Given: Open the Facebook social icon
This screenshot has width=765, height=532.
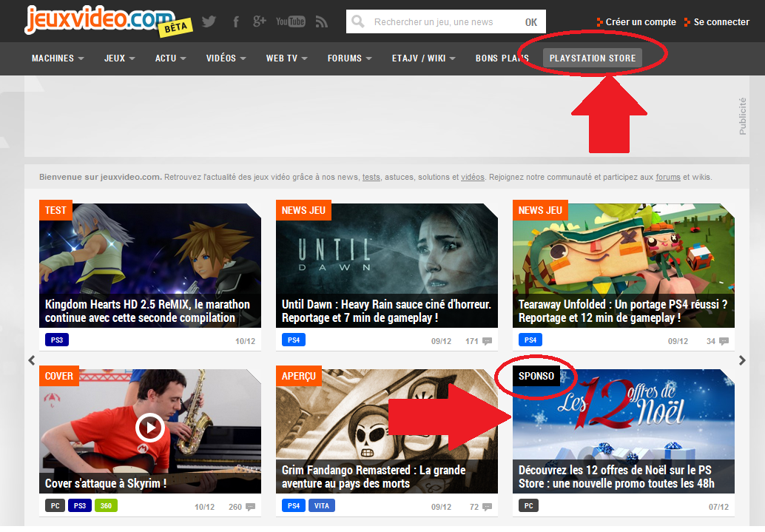Looking at the screenshot, I should (236, 21).
